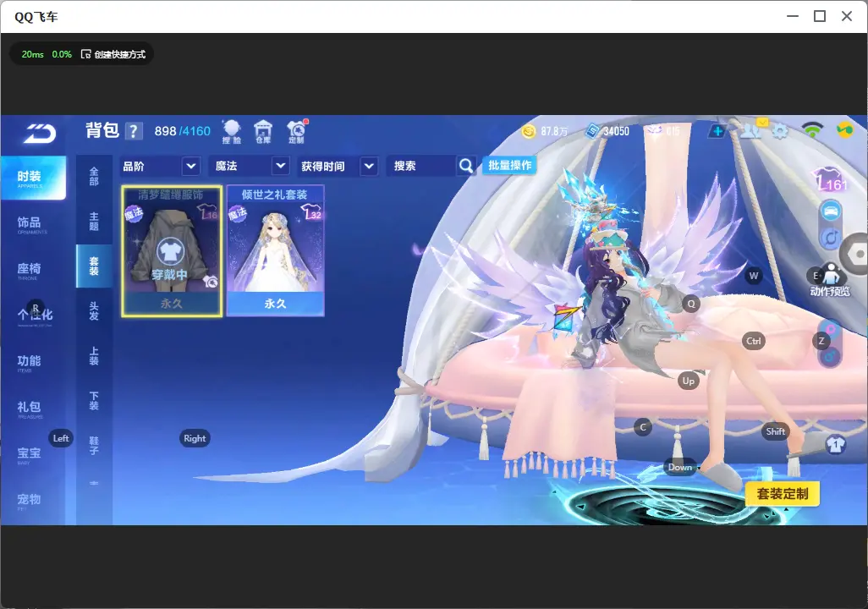Click the blue S ticket currency icon
This screenshot has width=868, height=609.
[x=592, y=131]
